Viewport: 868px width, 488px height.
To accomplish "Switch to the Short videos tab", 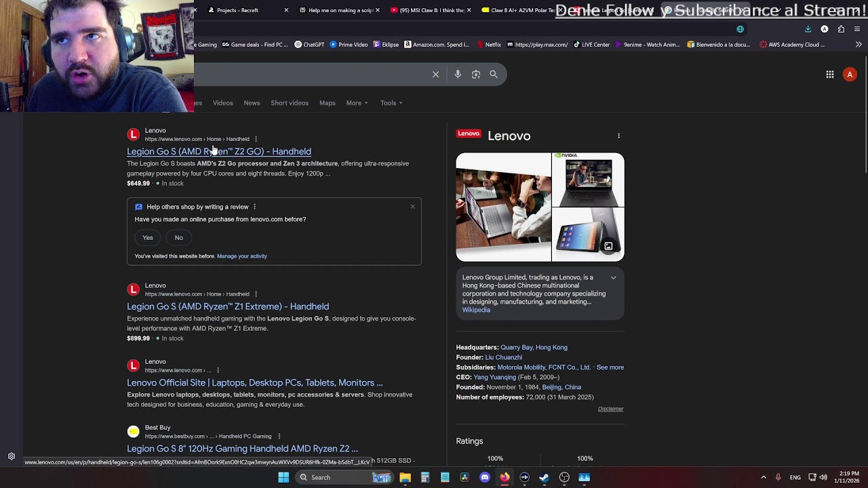I will coord(290,103).
